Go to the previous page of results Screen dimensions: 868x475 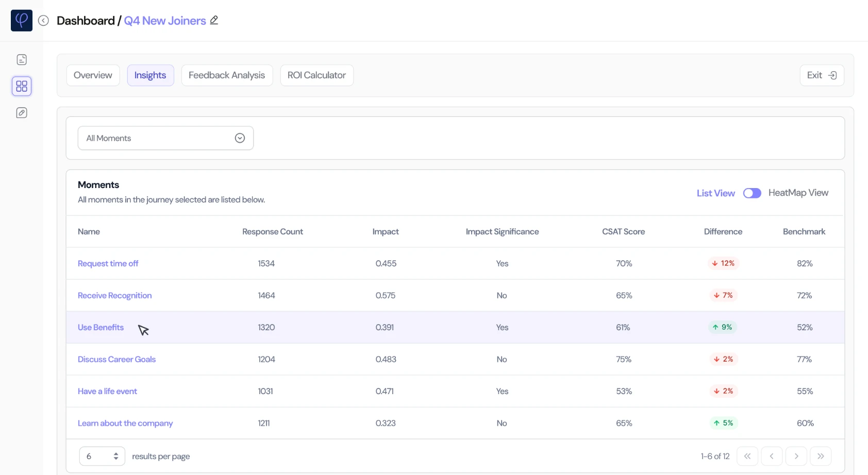772,456
